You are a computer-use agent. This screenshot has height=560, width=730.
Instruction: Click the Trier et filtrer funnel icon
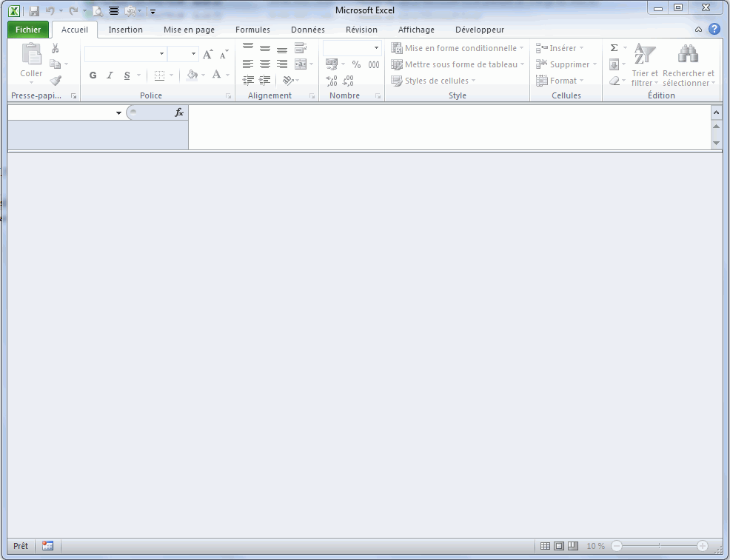645,54
